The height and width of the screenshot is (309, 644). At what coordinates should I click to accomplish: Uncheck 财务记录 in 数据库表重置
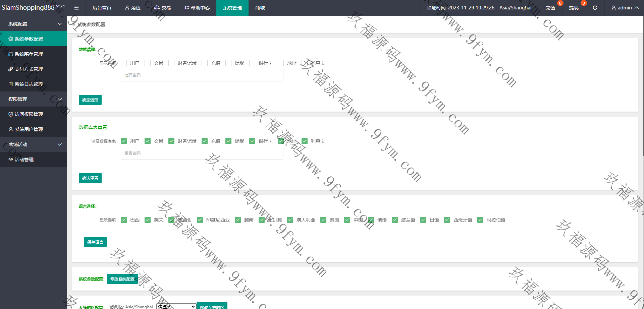click(171, 141)
